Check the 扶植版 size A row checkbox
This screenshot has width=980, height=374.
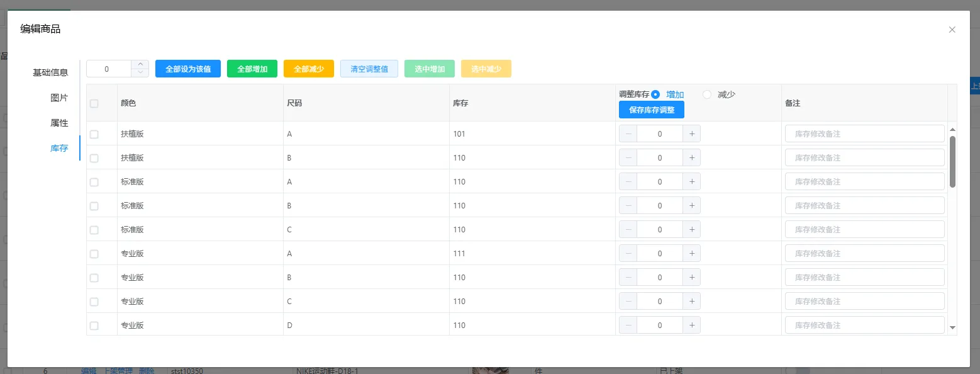click(94, 134)
